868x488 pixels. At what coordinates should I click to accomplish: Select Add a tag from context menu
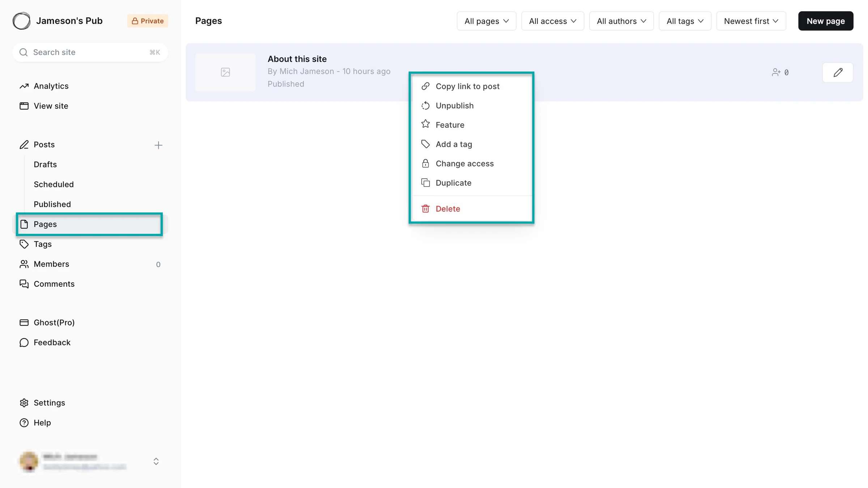coord(472,144)
